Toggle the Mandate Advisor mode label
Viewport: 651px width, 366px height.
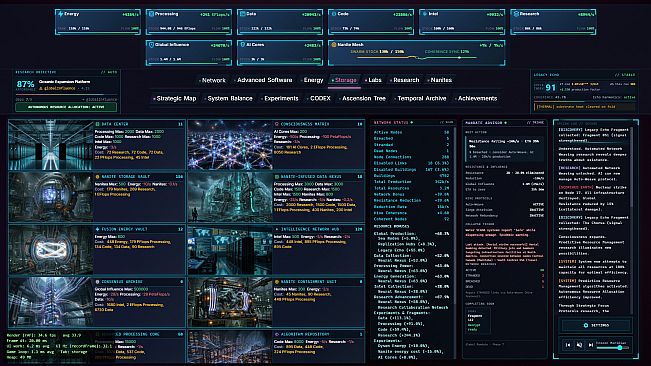(535, 123)
